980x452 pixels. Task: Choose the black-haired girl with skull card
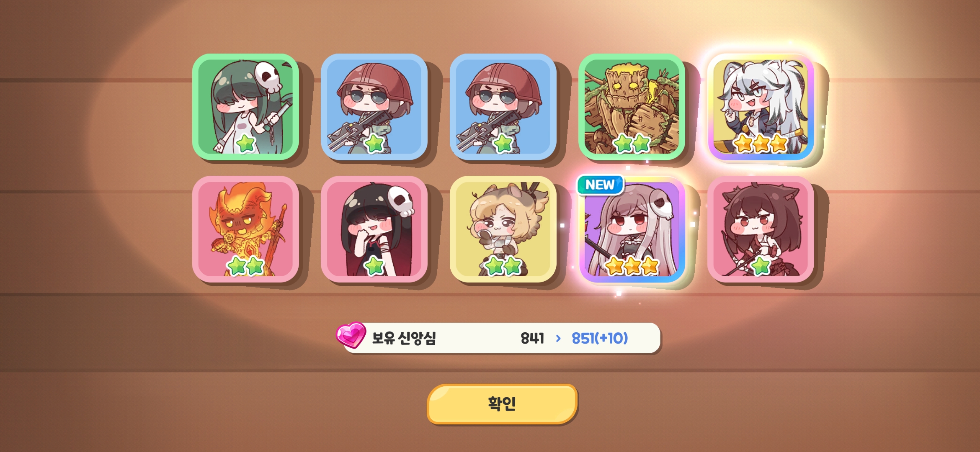(374, 229)
